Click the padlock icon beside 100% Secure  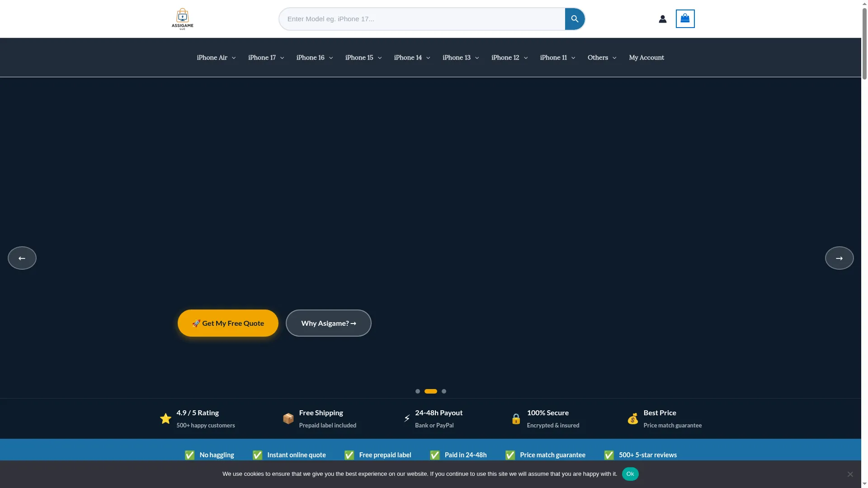point(516,419)
